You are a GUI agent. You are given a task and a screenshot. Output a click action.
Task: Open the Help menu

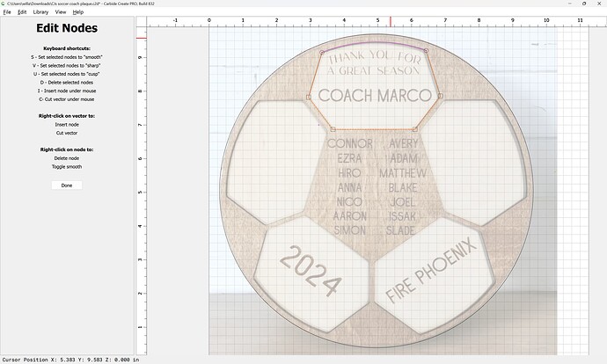click(x=78, y=12)
